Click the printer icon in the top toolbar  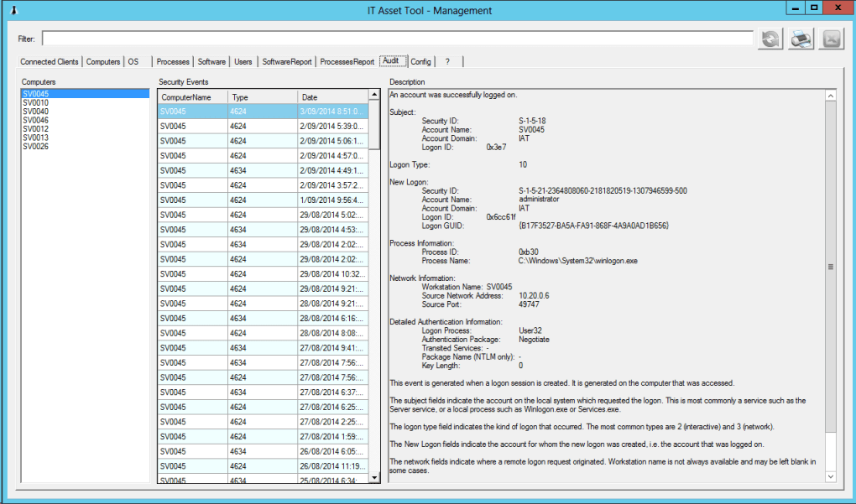pyautogui.click(x=801, y=39)
